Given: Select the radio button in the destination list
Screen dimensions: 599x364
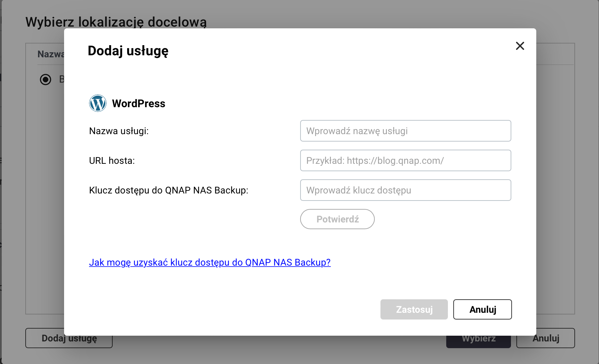Looking at the screenshot, I should (x=46, y=80).
